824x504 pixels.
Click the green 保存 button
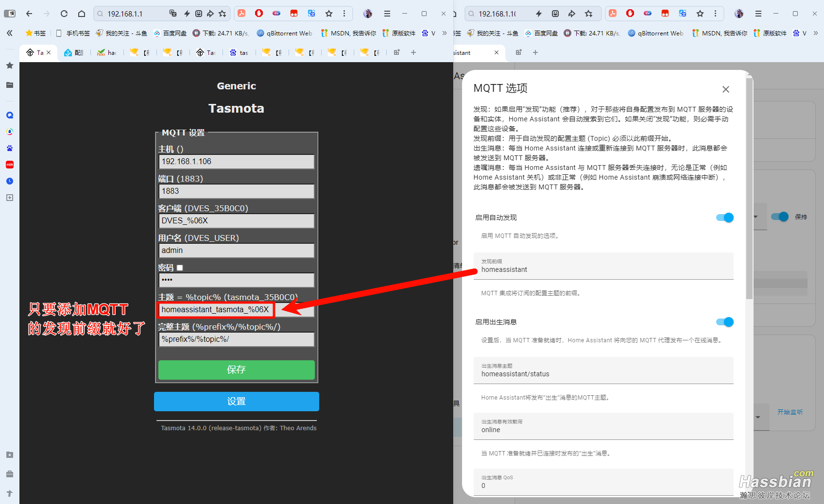click(x=237, y=370)
